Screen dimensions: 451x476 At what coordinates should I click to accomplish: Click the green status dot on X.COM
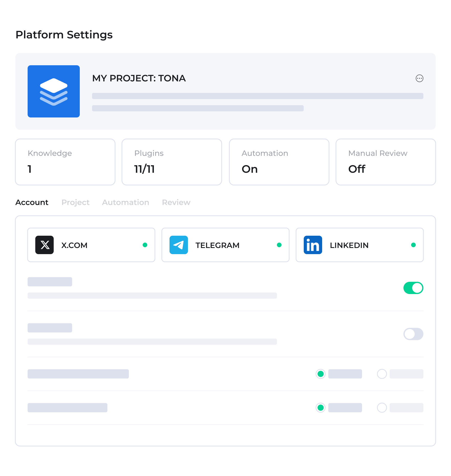[x=145, y=245]
